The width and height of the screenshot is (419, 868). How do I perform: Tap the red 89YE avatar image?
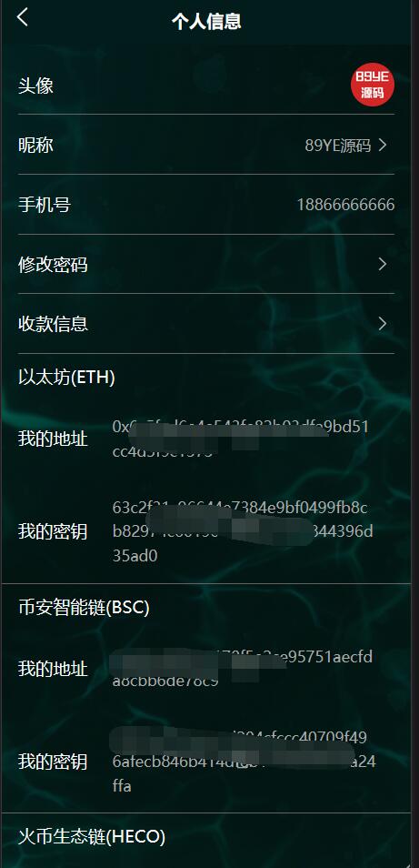pyautogui.click(x=372, y=84)
